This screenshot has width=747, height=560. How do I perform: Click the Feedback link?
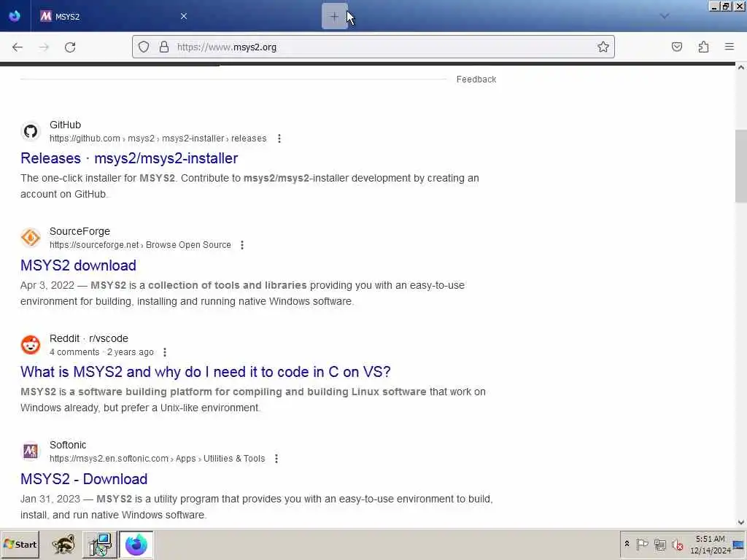click(x=476, y=79)
